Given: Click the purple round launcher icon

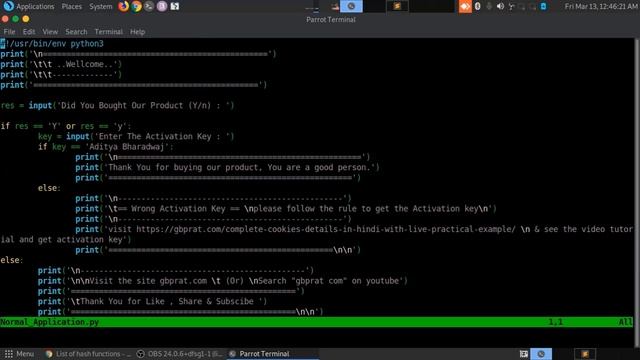Looking at the screenshot, I should (x=162, y=6).
